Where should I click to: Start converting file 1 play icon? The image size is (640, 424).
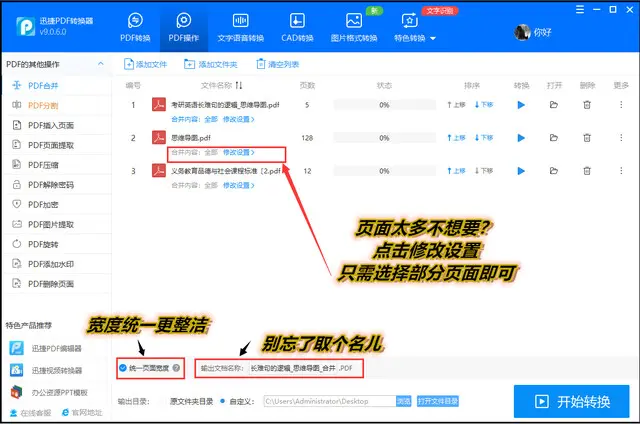pyautogui.click(x=521, y=105)
